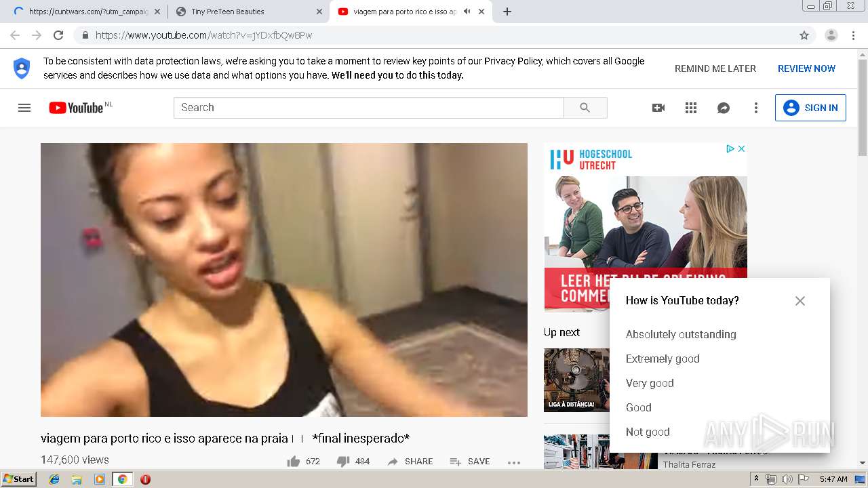
Task: Select 'Very good' survey answer
Action: [650, 383]
